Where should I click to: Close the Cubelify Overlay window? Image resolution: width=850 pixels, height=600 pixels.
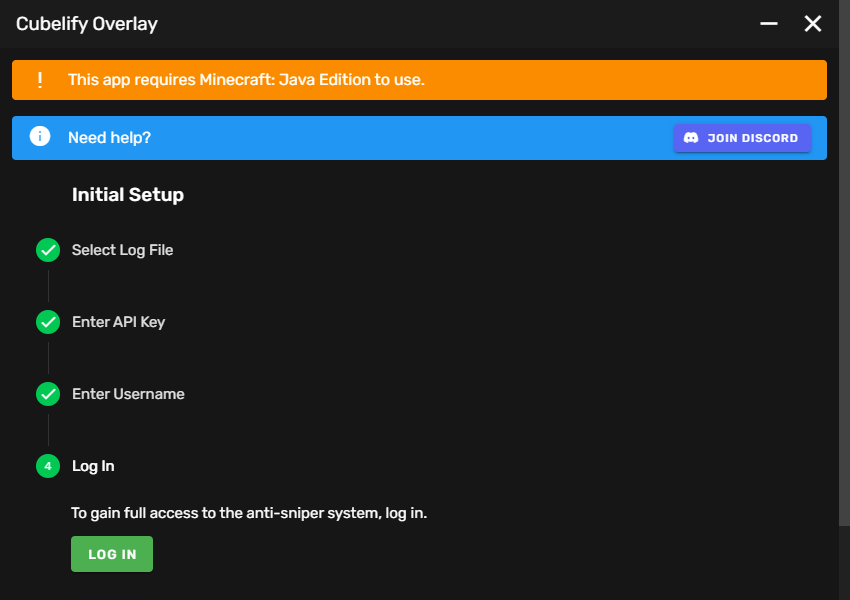[813, 23]
